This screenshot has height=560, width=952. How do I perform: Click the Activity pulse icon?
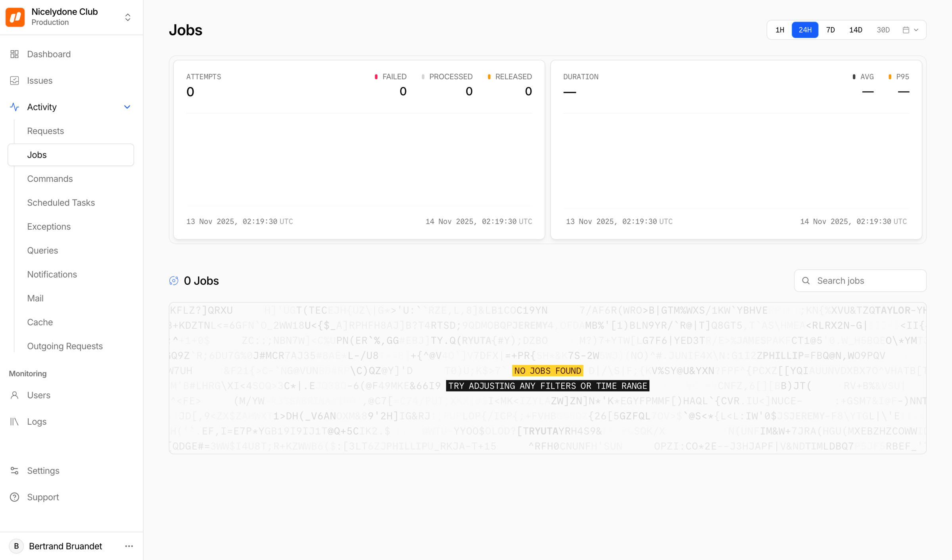15,107
